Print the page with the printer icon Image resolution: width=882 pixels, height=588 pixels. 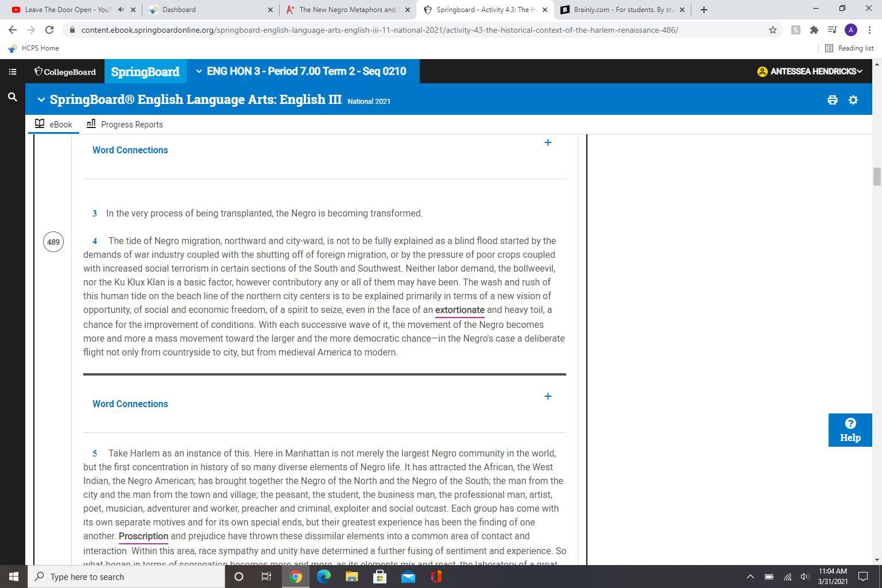point(832,100)
